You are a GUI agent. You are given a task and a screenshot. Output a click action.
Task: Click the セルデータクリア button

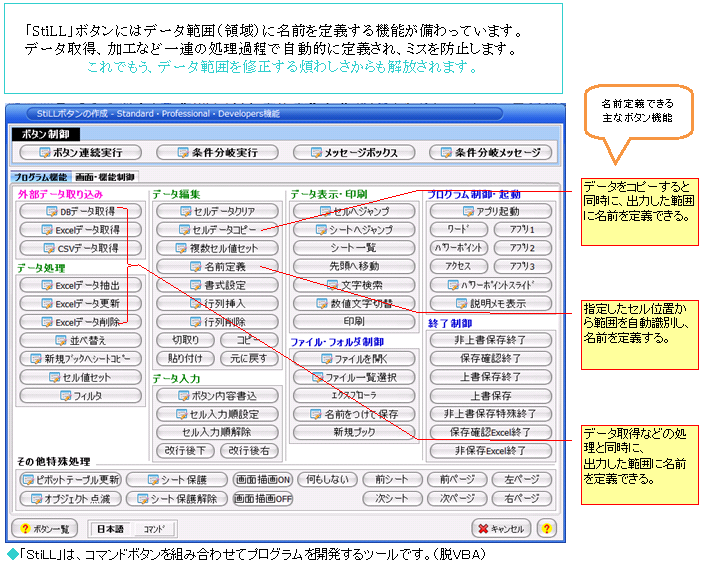217,211
